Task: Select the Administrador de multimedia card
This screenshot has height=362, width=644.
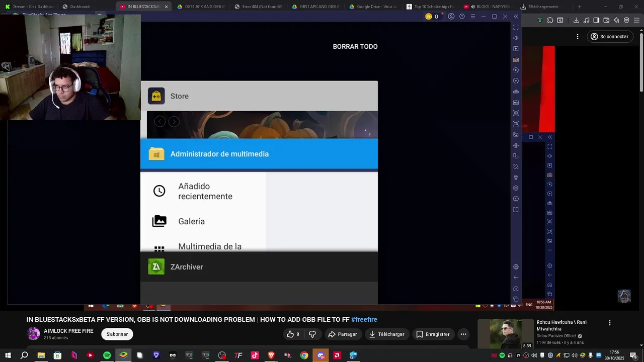Action: click(259, 154)
